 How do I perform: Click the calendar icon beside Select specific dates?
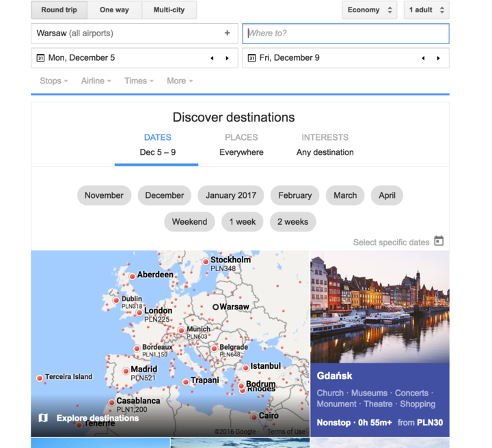(439, 241)
